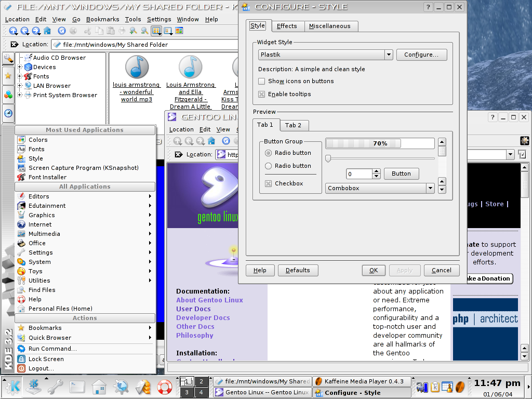Reload the My Shared Folder view

click(62, 31)
